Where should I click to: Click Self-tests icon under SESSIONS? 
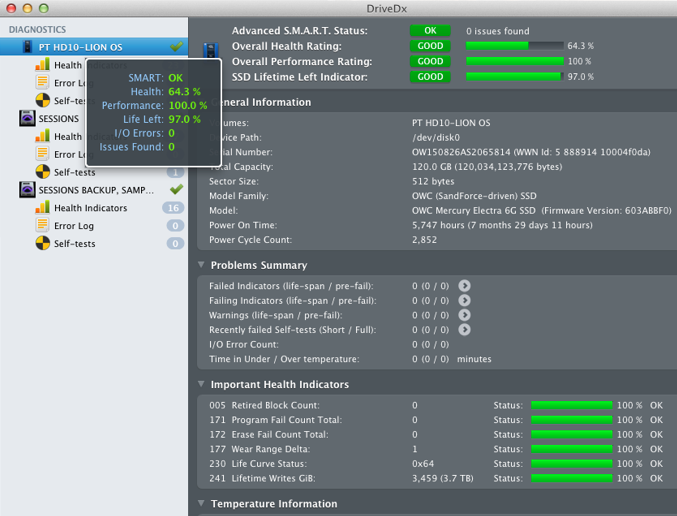click(42, 171)
